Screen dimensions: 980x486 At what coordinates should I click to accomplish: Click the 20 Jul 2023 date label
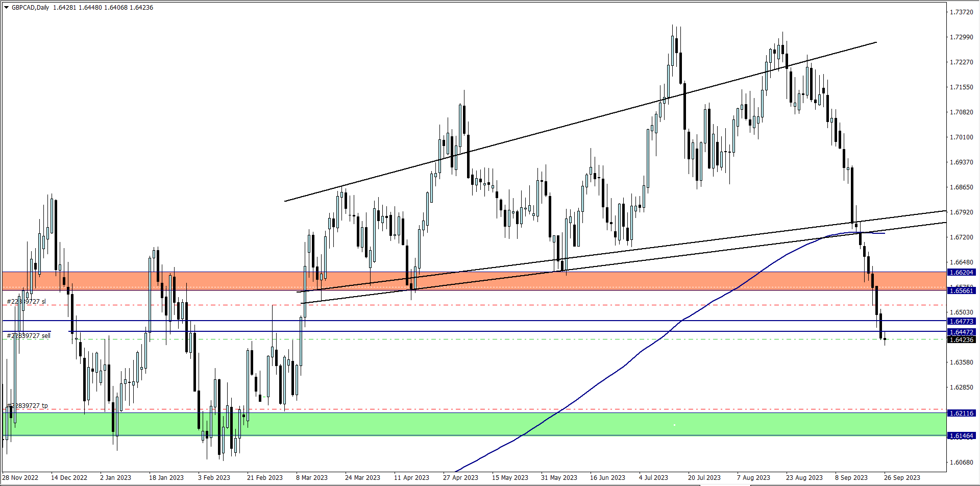[x=704, y=478]
